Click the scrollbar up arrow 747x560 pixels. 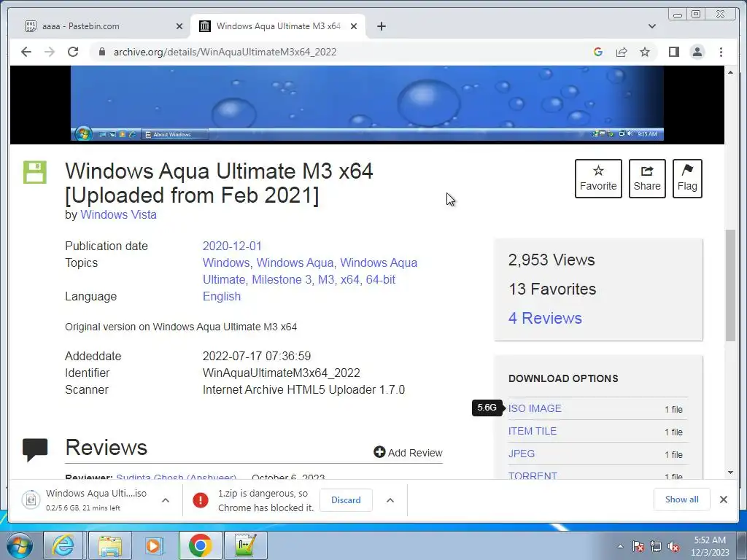(x=730, y=72)
